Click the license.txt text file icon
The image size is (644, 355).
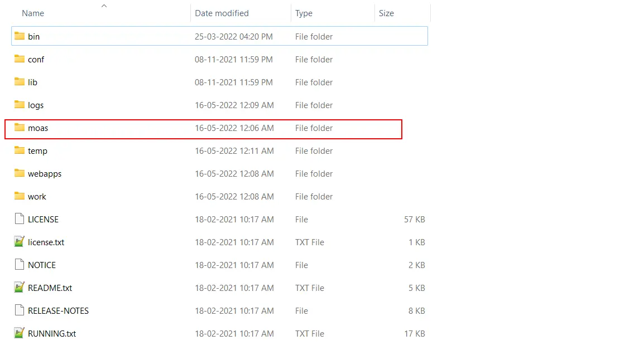(18, 242)
